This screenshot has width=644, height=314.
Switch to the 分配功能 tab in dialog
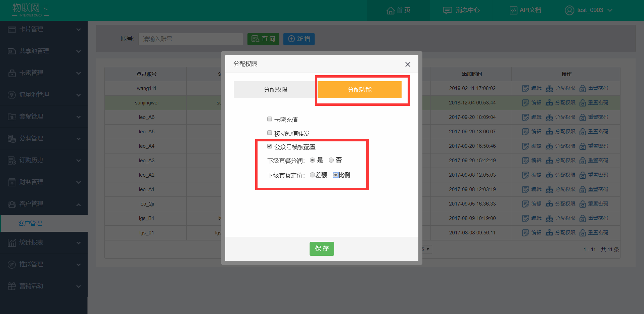pyautogui.click(x=360, y=90)
